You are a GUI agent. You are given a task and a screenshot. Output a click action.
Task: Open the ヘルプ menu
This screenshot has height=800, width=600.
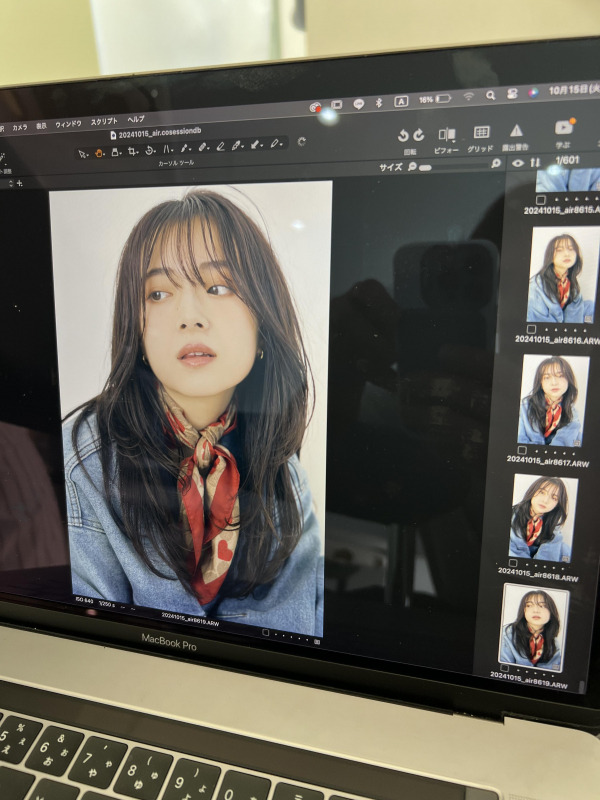pos(136,119)
